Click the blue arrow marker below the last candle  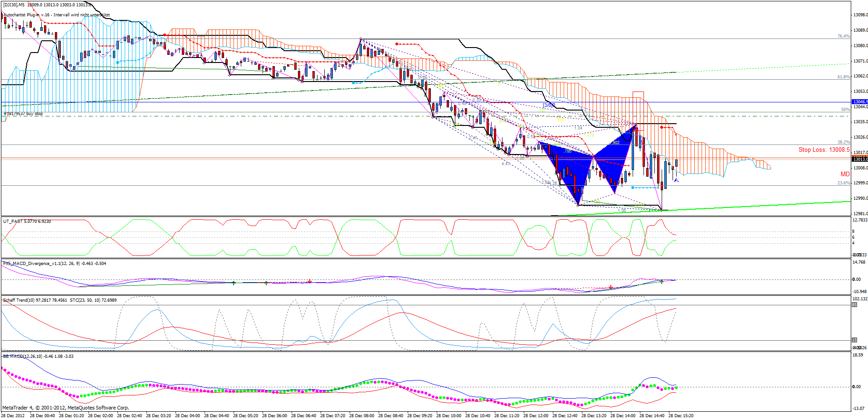pyautogui.click(x=676, y=180)
